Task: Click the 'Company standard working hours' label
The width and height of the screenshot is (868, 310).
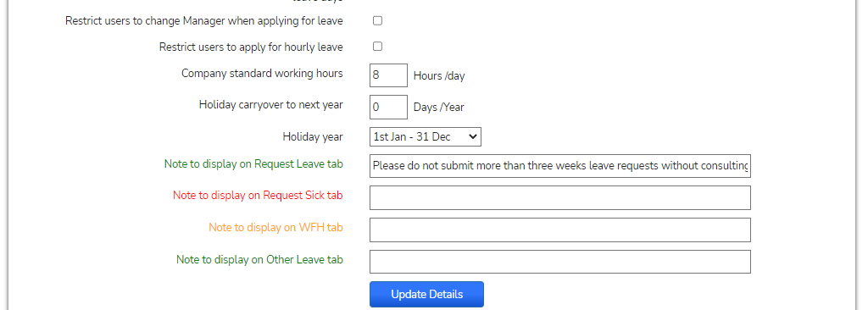Action: pos(262,73)
